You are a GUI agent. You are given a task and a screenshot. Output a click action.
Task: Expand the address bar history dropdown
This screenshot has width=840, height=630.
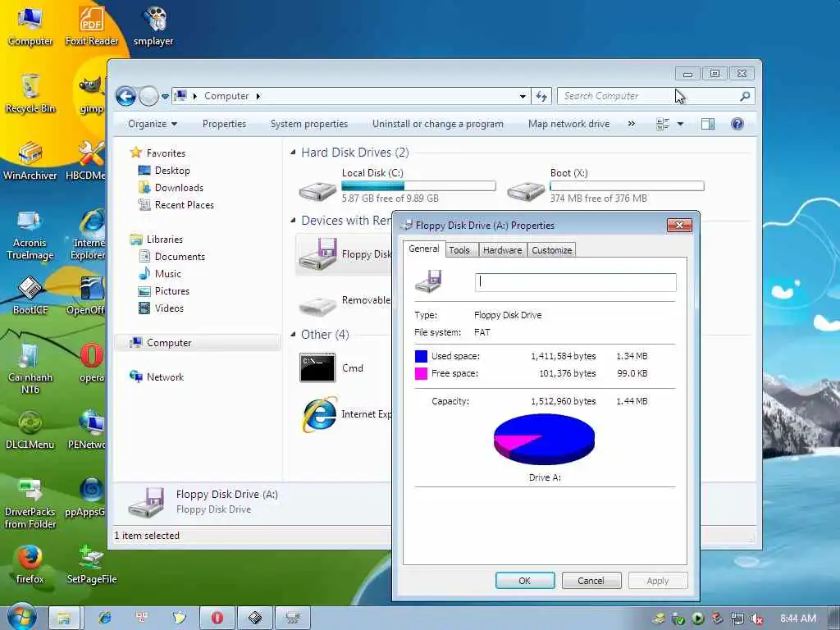[523, 97]
